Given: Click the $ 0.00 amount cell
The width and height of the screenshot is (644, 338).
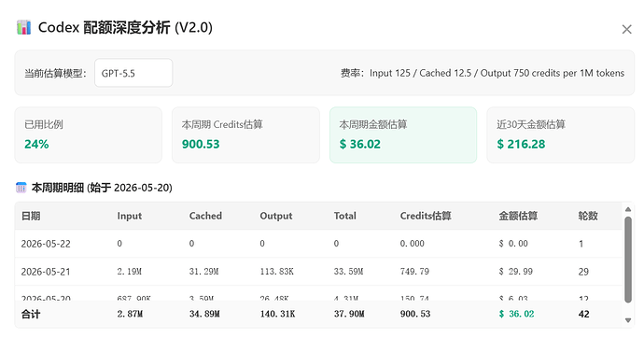Looking at the screenshot, I should pos(513,244).
